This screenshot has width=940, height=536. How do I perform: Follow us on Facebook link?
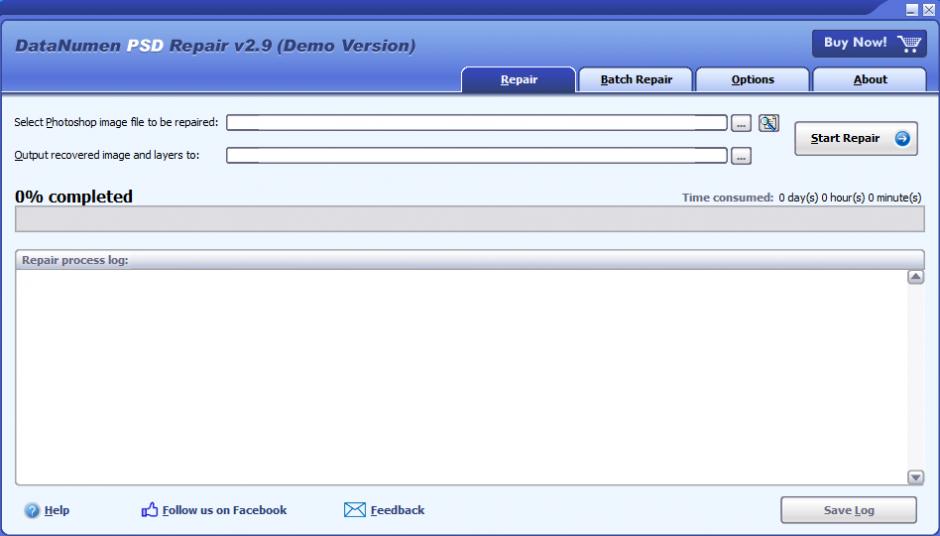224,510
